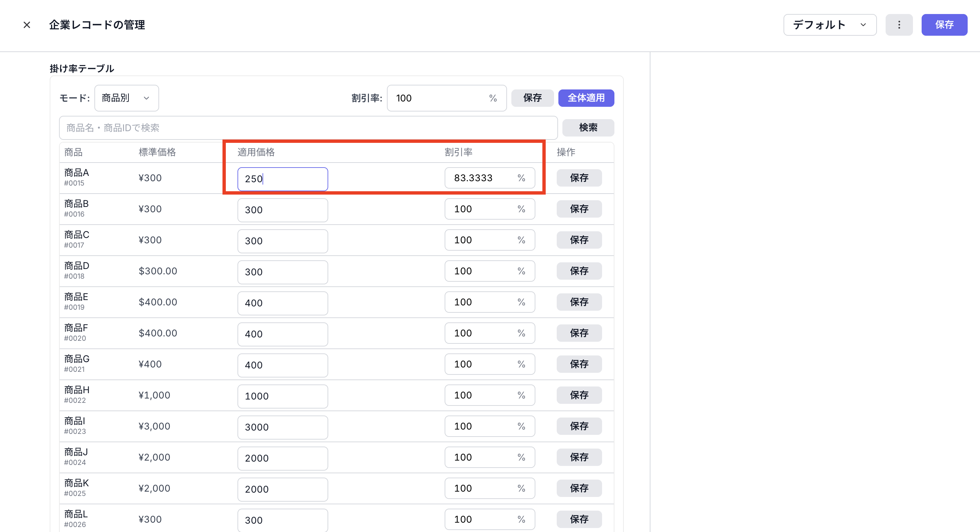980x532 pixels.
Task: Click the 適用価格 field for 商品I
Action: tap(282, 427)
